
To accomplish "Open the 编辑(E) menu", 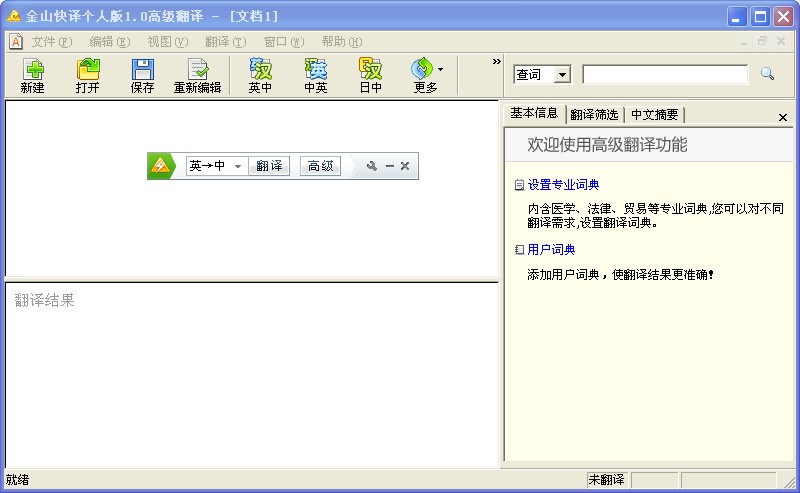I will 109,42.
